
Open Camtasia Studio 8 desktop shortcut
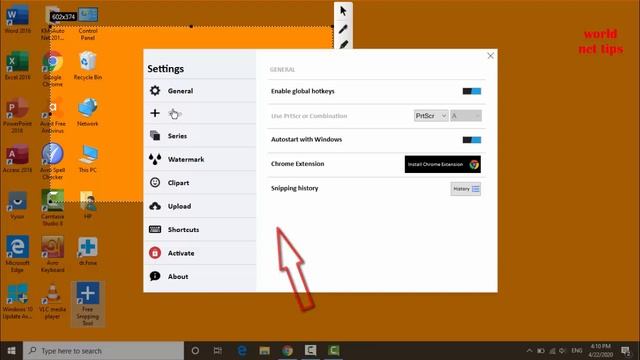tap(53, 207)
